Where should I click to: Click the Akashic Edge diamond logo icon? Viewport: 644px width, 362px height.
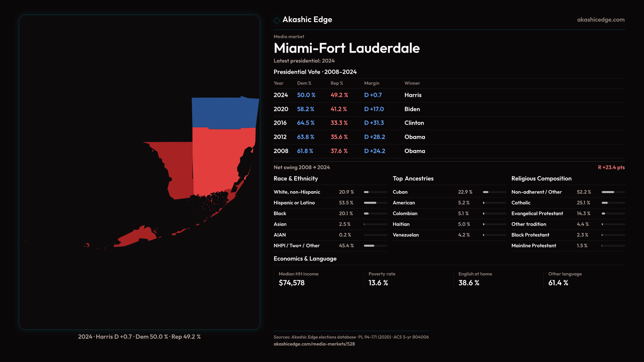[277, 20]
